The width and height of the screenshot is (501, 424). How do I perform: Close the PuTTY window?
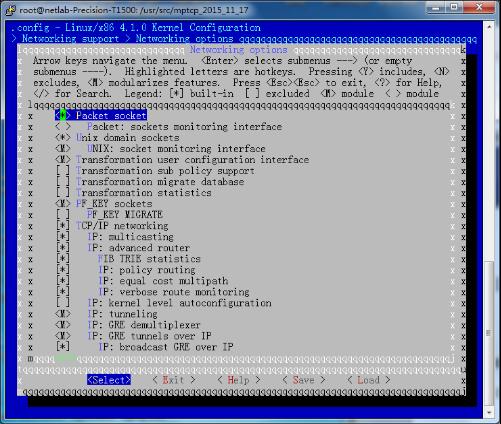[479, 7]
